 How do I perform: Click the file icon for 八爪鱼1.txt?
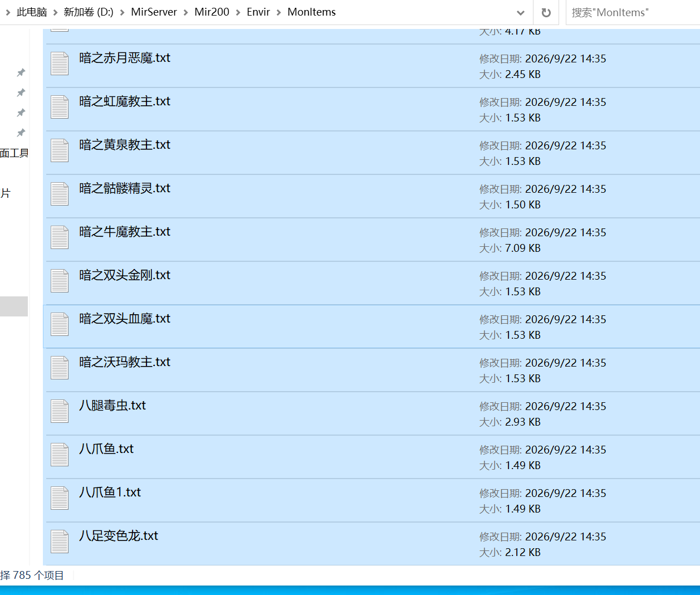tap(60, 498)
